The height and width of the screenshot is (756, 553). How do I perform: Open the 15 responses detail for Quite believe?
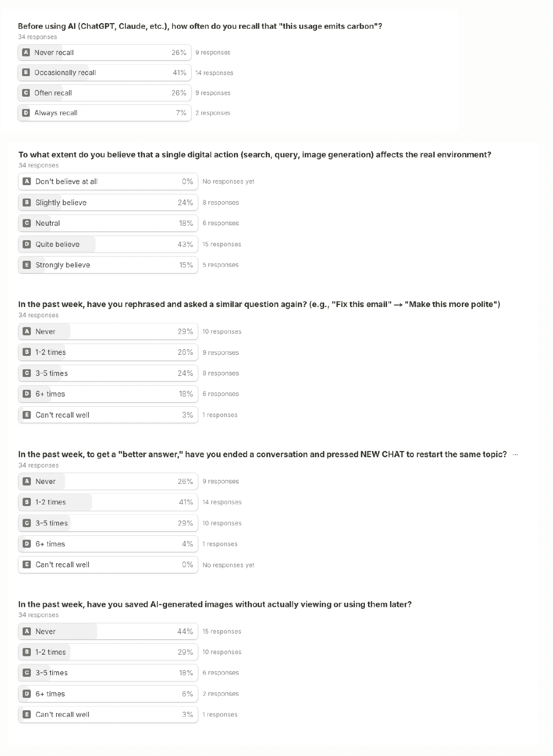pyautogui.click(x=222, y=244)
